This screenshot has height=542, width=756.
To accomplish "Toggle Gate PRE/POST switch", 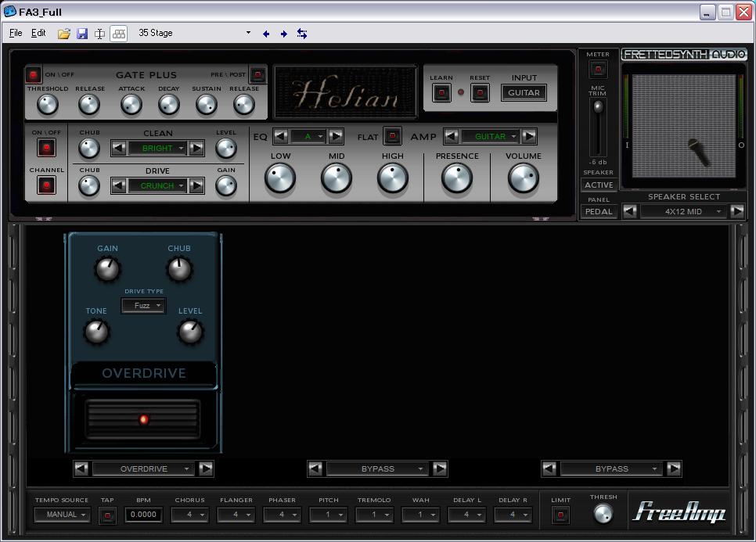I will coord(258,74).
